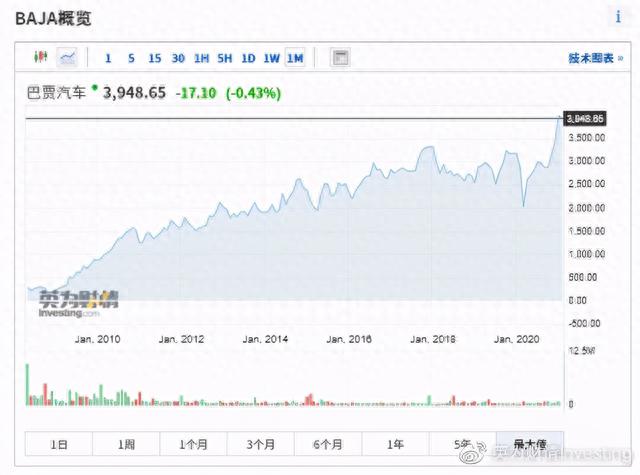Select the area line chart icon
This screenshot has height=475, width=640.
[68, 58]
